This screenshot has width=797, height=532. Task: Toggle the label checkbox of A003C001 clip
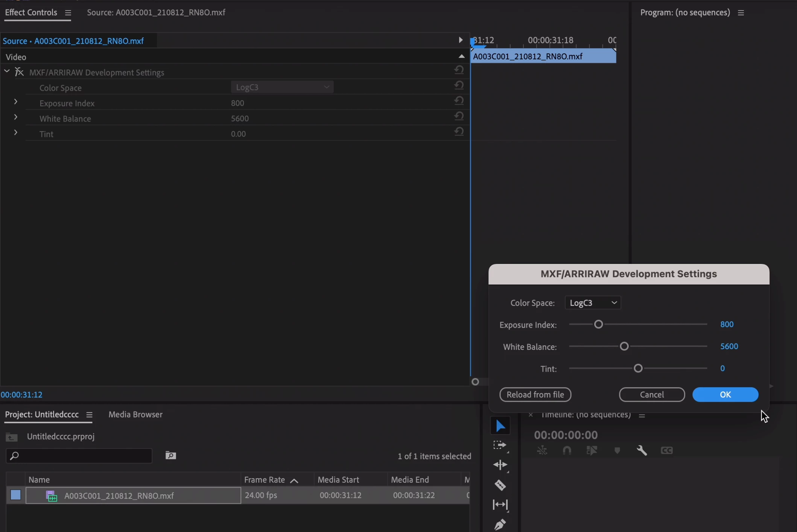15,495
